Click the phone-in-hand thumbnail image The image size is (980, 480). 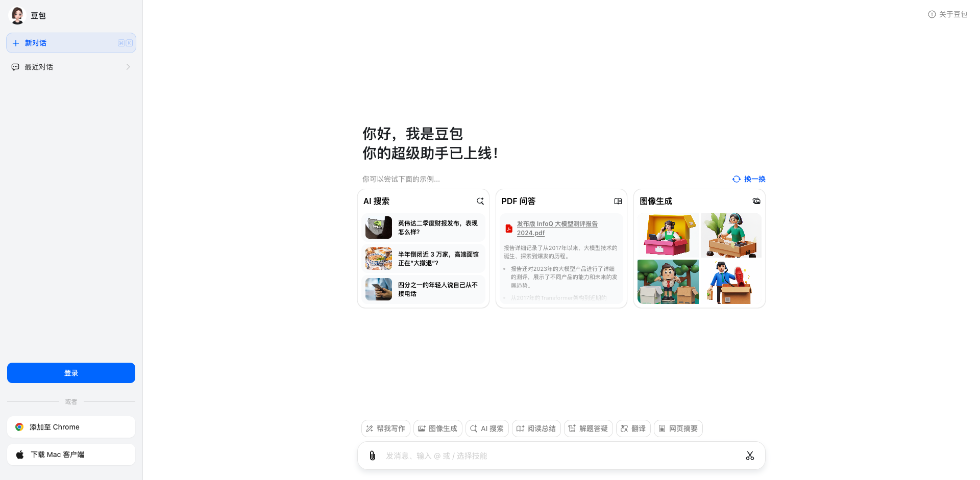tap(379, 289)
